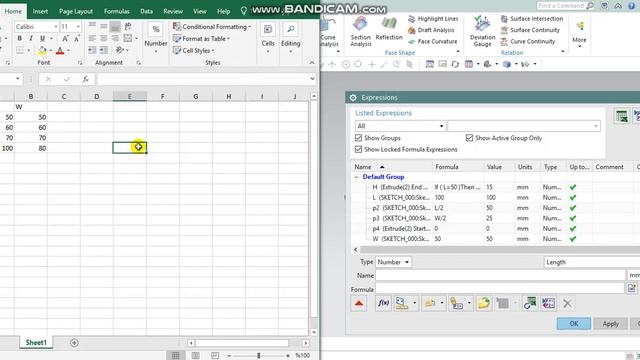
Task: Open the Section Analysis tool
Action: pos(360,32)
